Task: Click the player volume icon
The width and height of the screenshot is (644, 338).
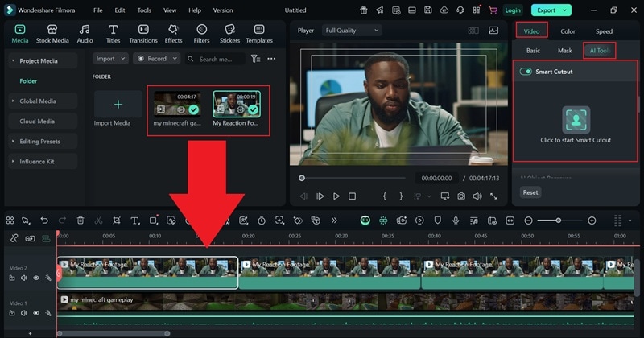Action: (x=477, y=196)
